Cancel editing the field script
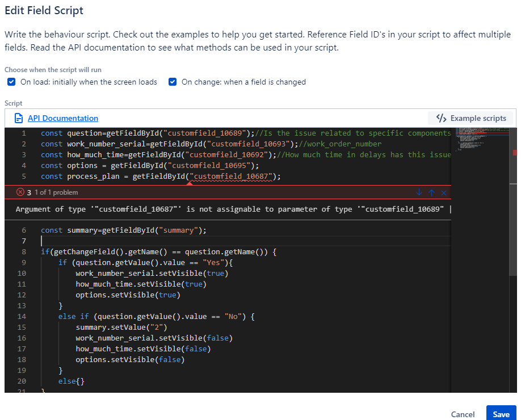521x420 pixels. pos(463,414)
